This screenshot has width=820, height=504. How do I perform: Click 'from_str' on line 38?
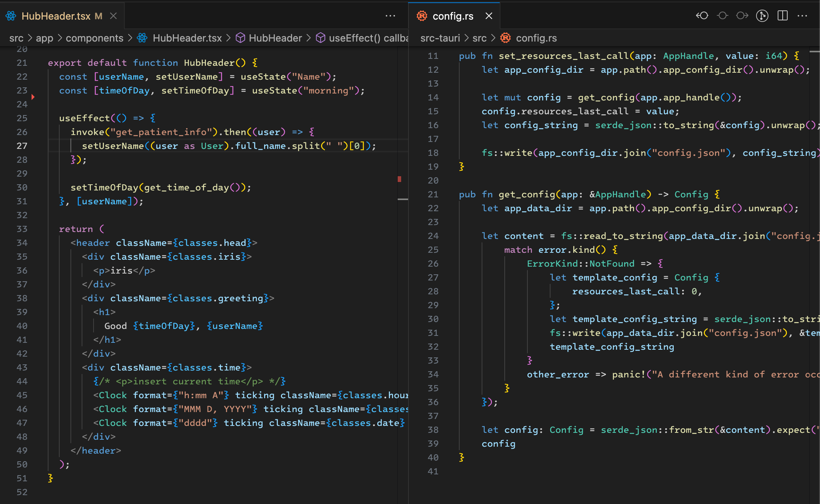pyautogui.click(x=691, y=430)
